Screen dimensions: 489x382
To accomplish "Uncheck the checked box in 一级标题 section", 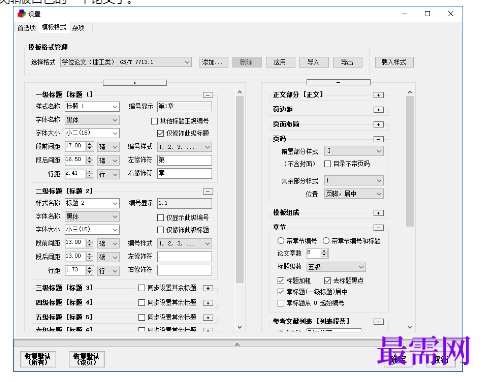I will coord(160,133).
